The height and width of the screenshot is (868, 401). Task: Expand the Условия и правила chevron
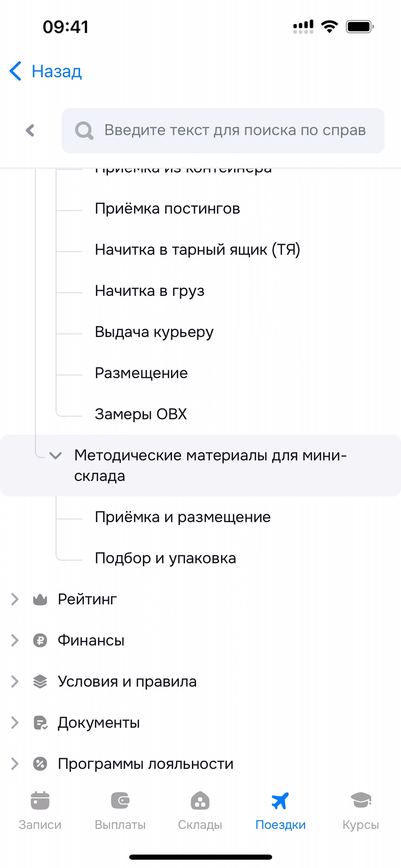click(x=15, y=681)
